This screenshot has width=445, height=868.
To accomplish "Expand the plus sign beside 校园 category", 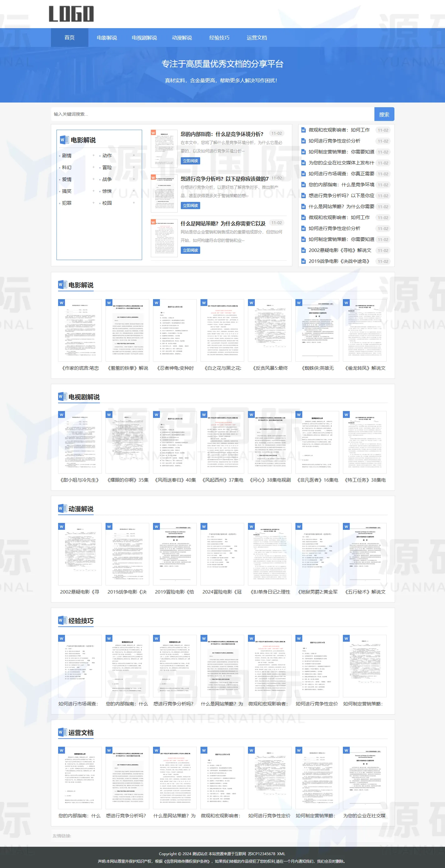I will click(134, 203).
